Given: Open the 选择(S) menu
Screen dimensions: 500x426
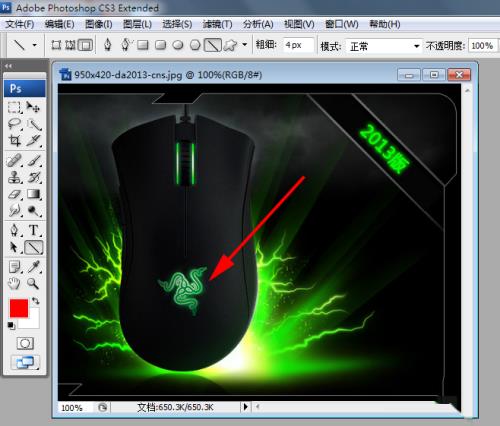Looking at the screenshot, I should [x=177, y=24].
